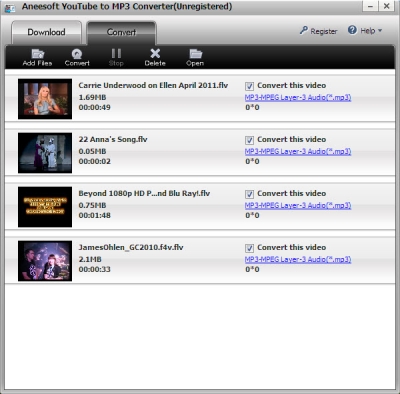Click the MP3 format link for Beyond 1080p HD
Image resolution: width=400 pixels, height=394 pixels.
click(x=298, y=205)
